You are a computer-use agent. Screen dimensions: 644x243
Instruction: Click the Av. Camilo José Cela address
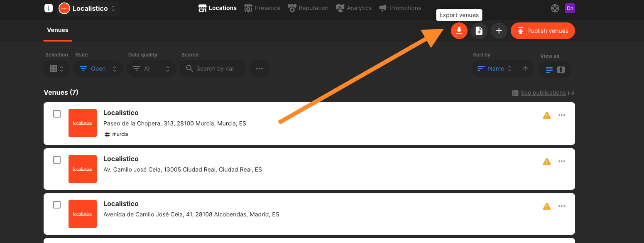(183, 169)
